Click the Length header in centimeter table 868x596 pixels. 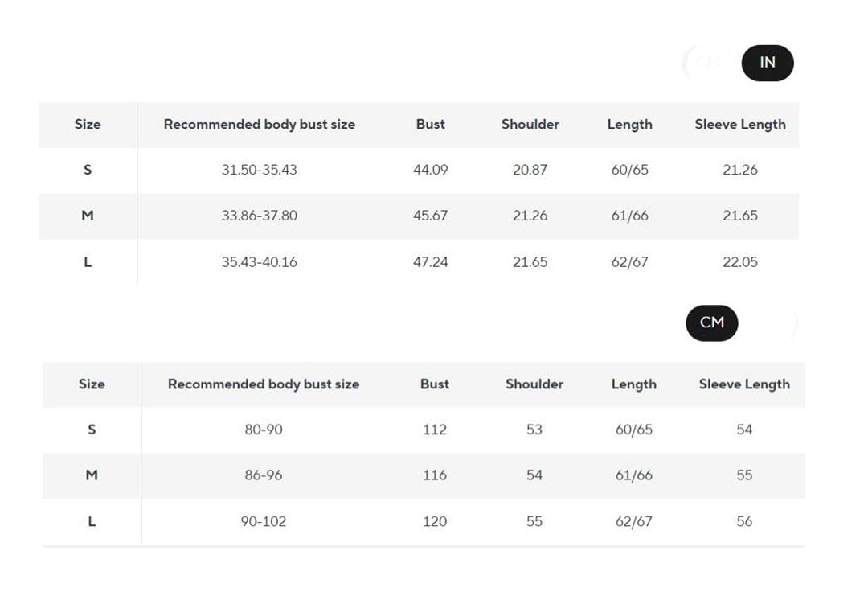634,384
